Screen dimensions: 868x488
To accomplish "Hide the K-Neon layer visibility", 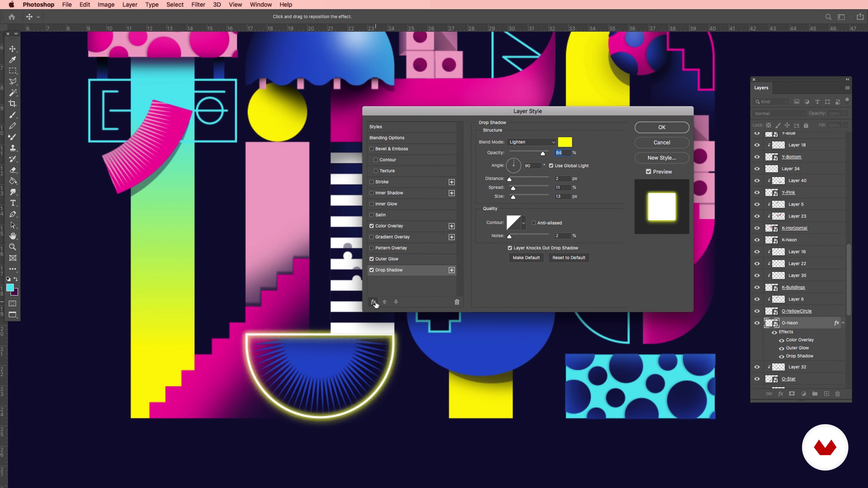I will point(757,240).
